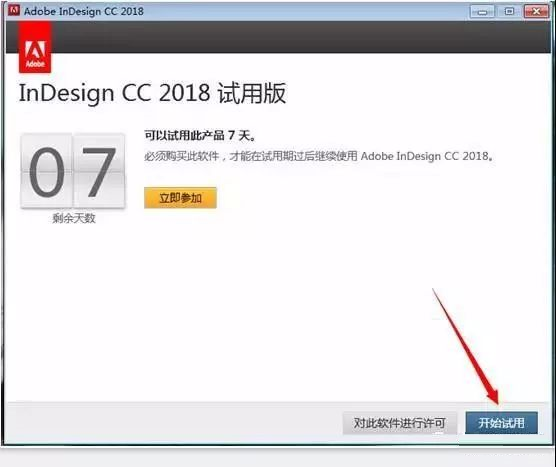Screen dimensions: 556x467
Task: Minimize the Adobe InDesign CC 2018 window
Action: click(482, 12)
